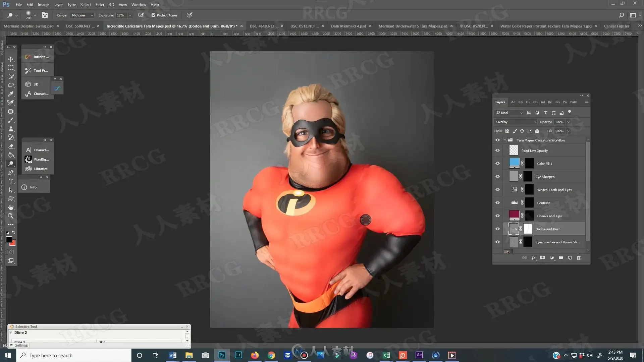Viewport: 644px width, 362px height.
Task: Open the Exposure slider dropdown arrow
Action: coord(130,15)
